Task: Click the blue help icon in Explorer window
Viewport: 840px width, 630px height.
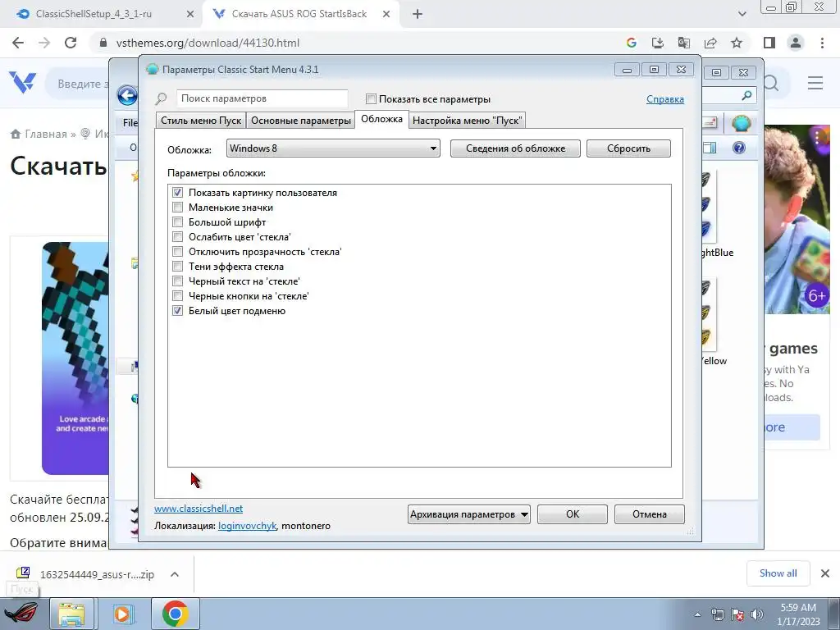Action: pyautogui.click(x=739, y=148)
